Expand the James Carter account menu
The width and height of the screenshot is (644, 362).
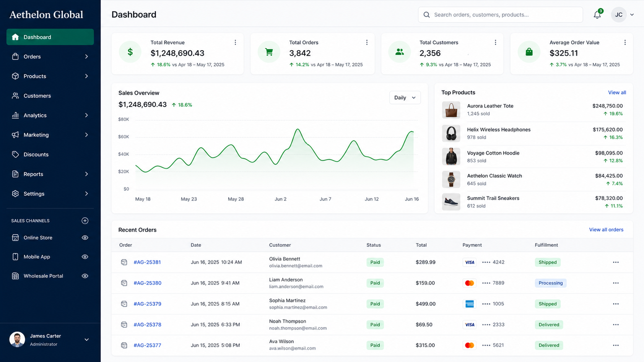[87, 340]
